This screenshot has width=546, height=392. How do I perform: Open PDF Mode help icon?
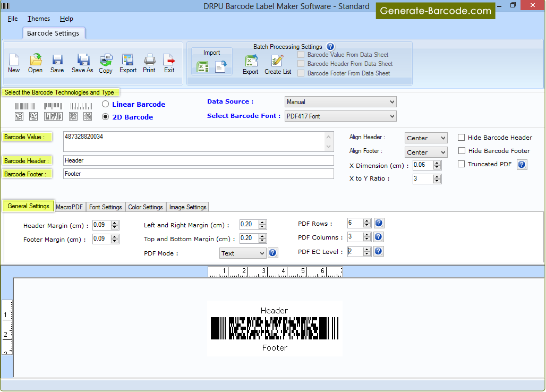[272, 253]
